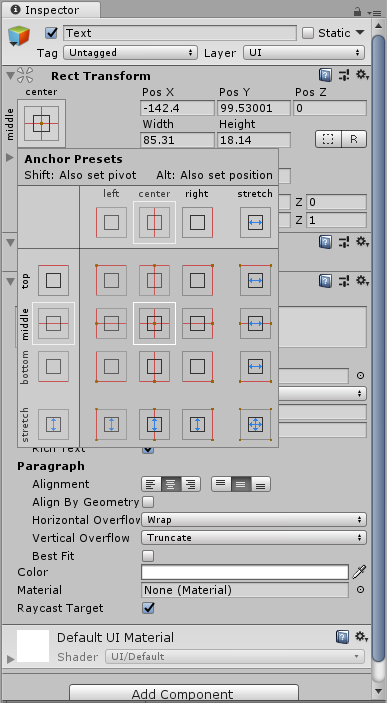
Task: Open Default UI Material help icon
Action: pyautogui.click(x=342, y=637)
